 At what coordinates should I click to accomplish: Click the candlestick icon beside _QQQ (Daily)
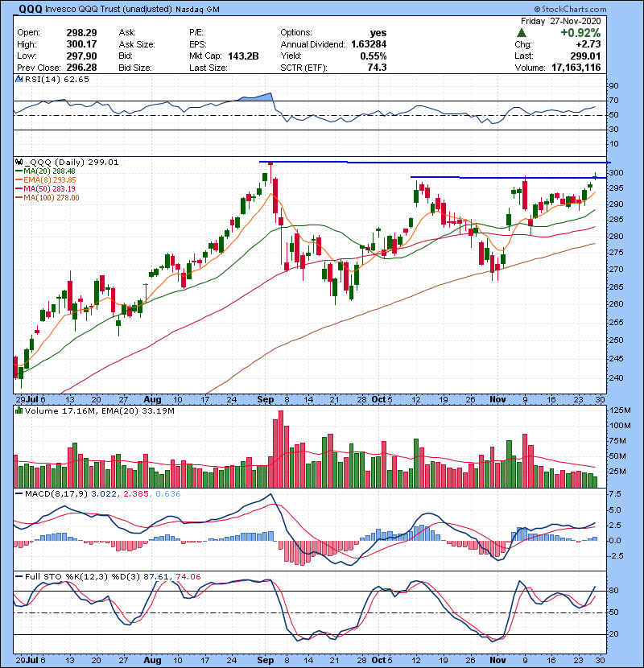(x=19, y=162)
